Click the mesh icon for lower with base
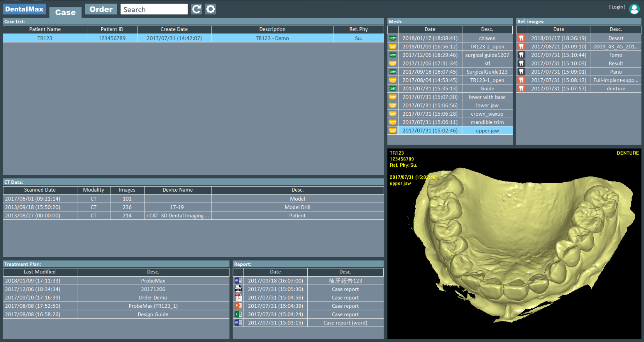This screenshot has height=342, width=644. pos(393,97)
